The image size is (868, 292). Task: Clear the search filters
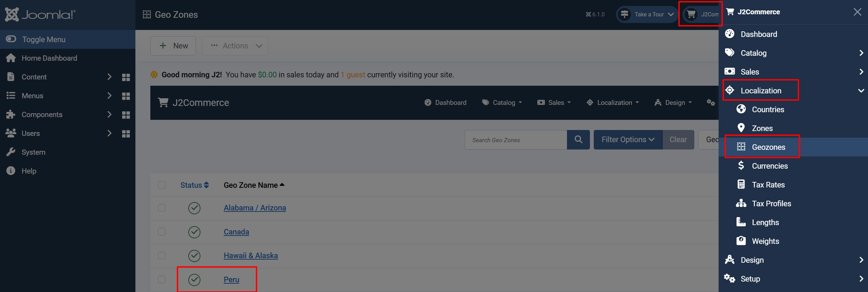pyautogui.click(x=678, y=140)
